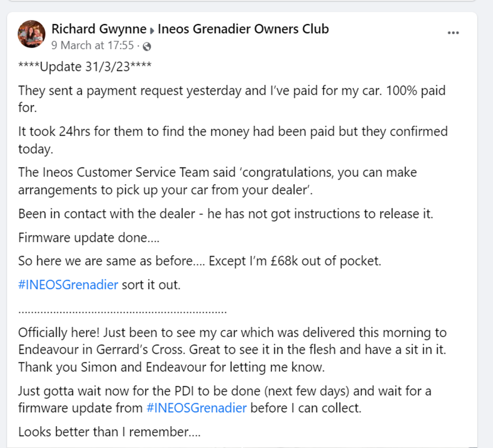Visit the Ineos Grenadier Owners Club group

tap(243, 29)
